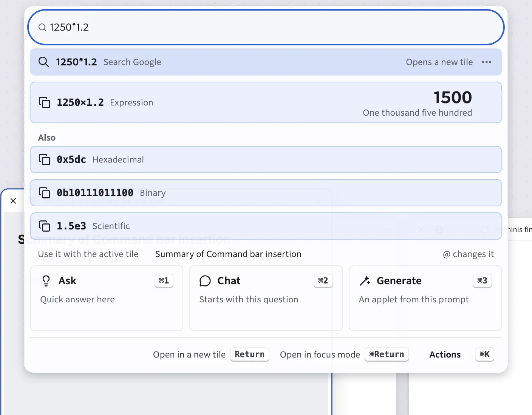Copy the 0b10111011100 Binary value
This screenshot has height=415, width=532.
coord(45,193)
